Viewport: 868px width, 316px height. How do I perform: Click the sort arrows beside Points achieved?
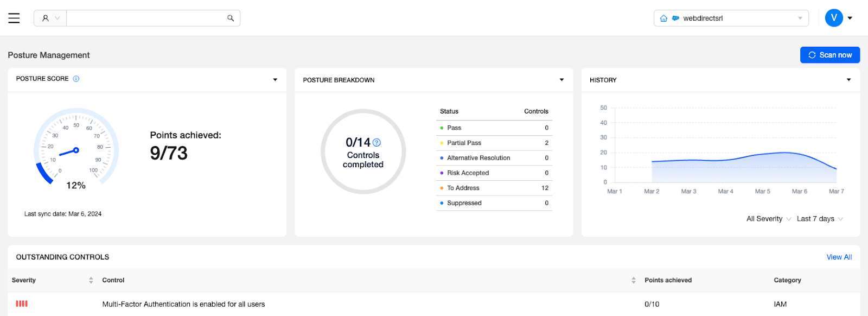click(634, 280)
